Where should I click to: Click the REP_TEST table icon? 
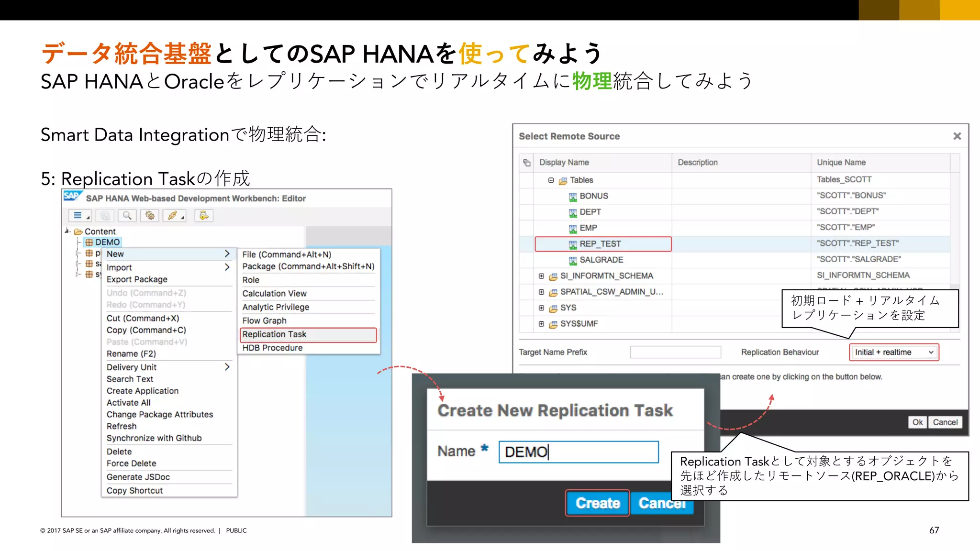click(x=573, y=244)
